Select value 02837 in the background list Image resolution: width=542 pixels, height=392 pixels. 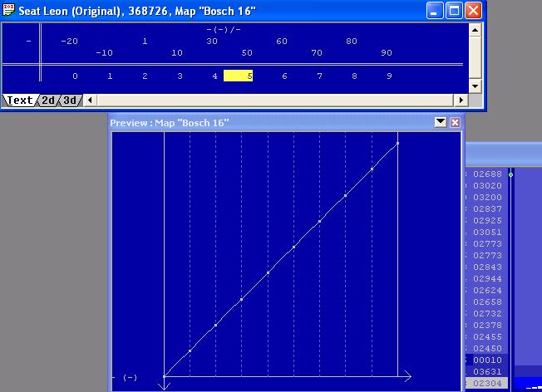487,209
